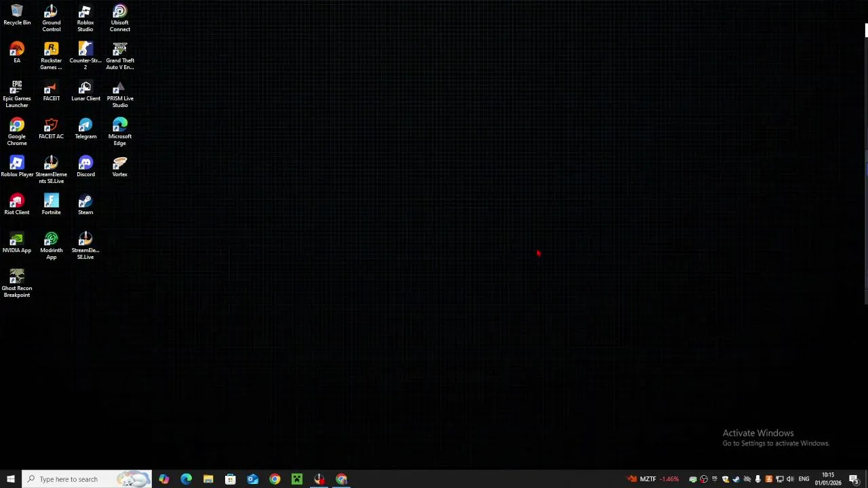
Task: Open Ubisoft Connect desktop shortcut
Action: pos(120,19)
